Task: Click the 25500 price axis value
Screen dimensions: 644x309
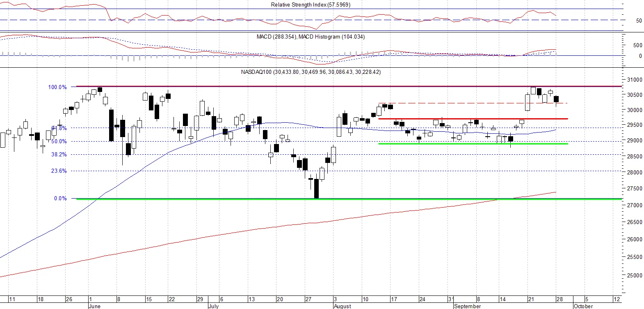Action: (635, 257)
